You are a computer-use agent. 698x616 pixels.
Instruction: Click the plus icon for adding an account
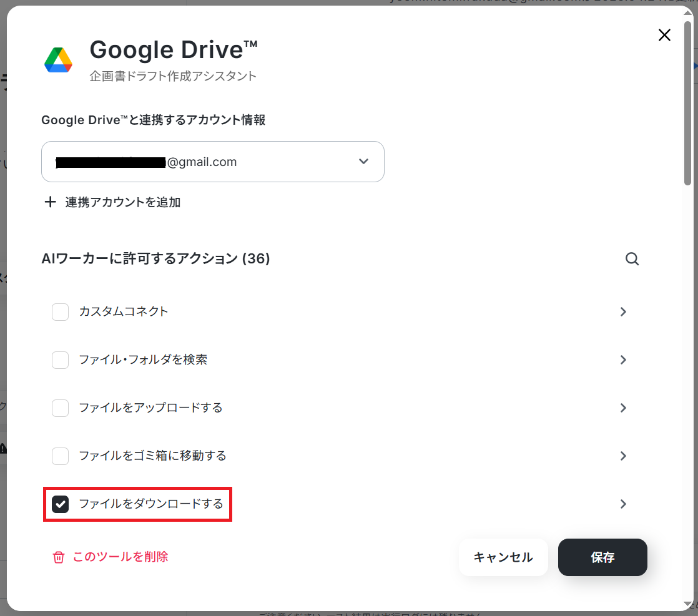click(x=51, y=202)
